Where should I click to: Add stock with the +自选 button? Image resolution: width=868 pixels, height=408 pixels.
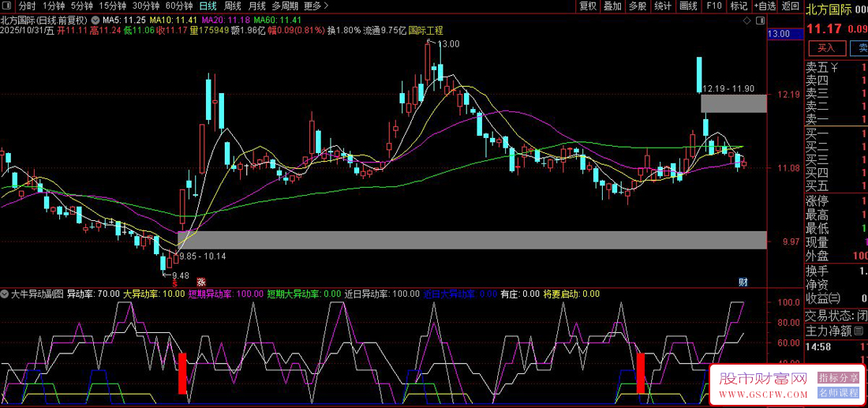[x=763, y=6]
